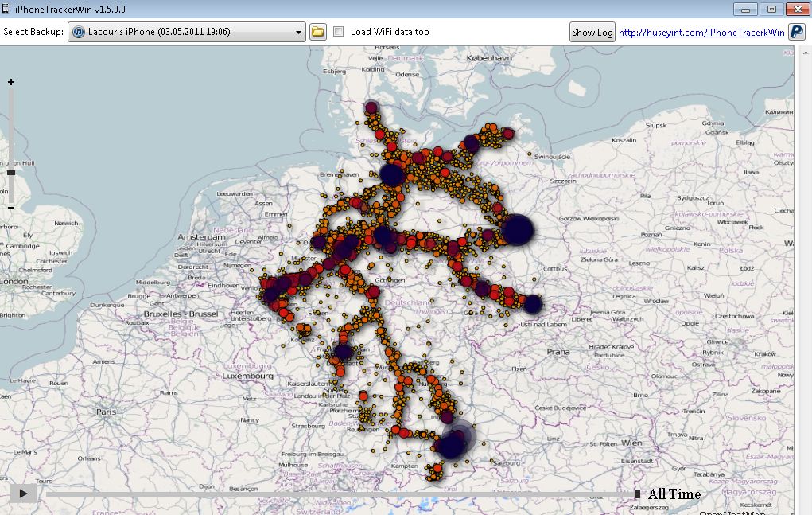This screenshot has width=812, height=515.
Task: Click the map zoom slider handle
Action: pos(11,173)
